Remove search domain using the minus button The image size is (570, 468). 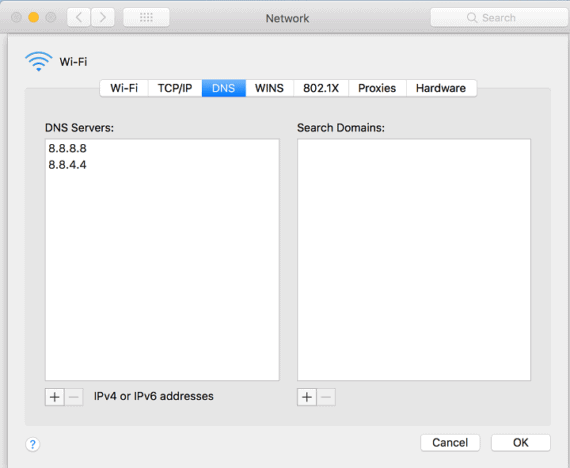326,397
